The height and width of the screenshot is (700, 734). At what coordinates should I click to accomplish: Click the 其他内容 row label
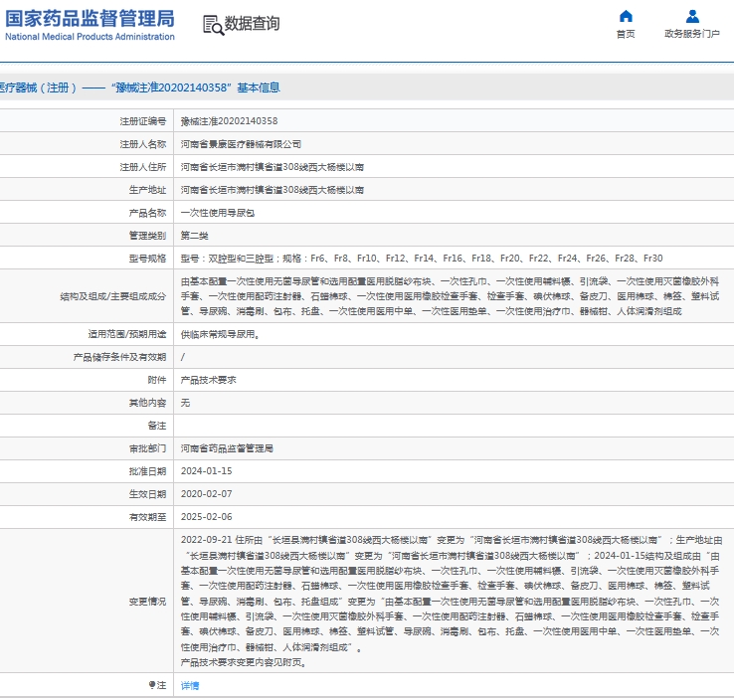(147, 403)
